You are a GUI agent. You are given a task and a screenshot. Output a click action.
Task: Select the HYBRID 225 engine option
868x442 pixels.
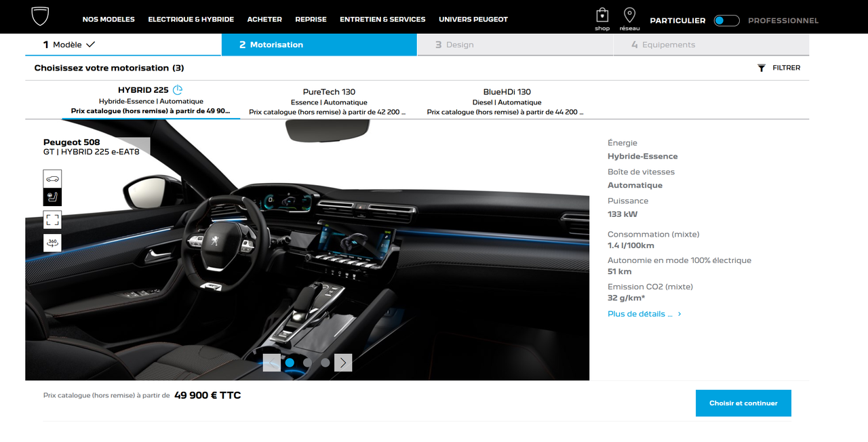(x=151, y=100)
